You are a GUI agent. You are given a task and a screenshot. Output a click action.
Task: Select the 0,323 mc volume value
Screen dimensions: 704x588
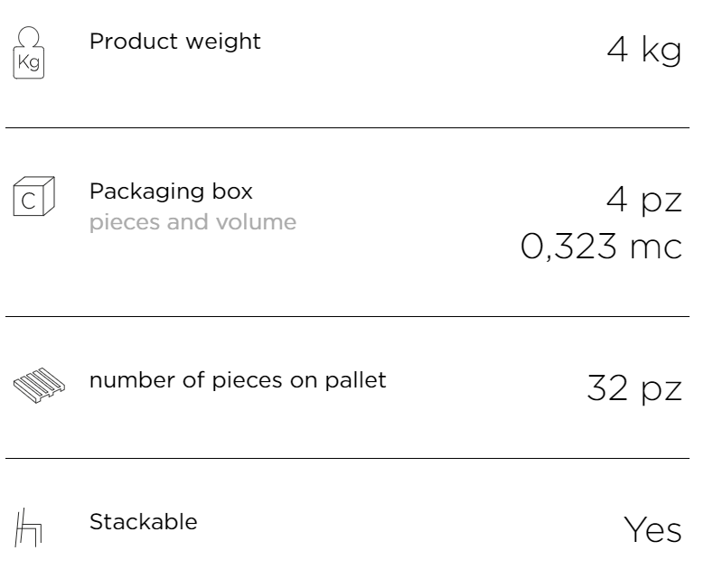(602, 247)
